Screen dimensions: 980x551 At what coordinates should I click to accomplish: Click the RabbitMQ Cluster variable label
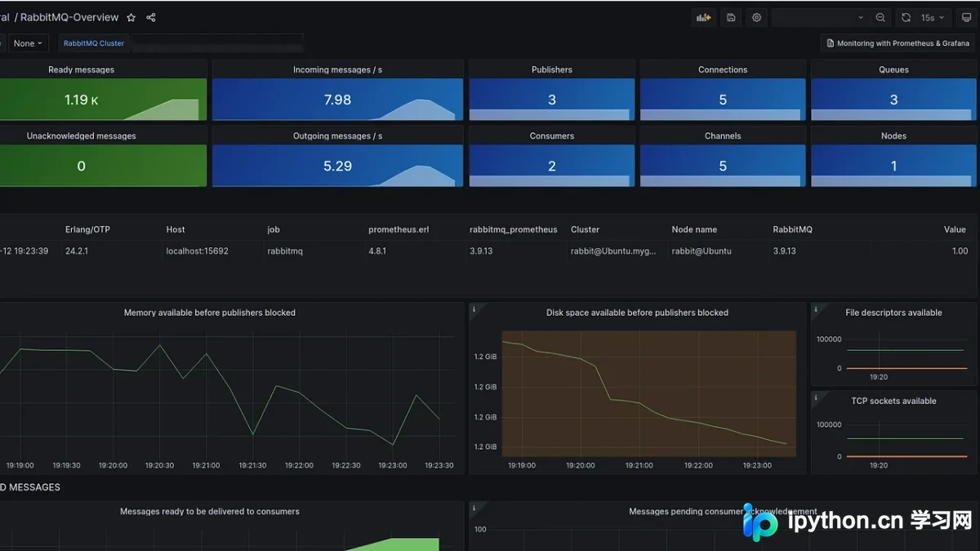point(94,43)
